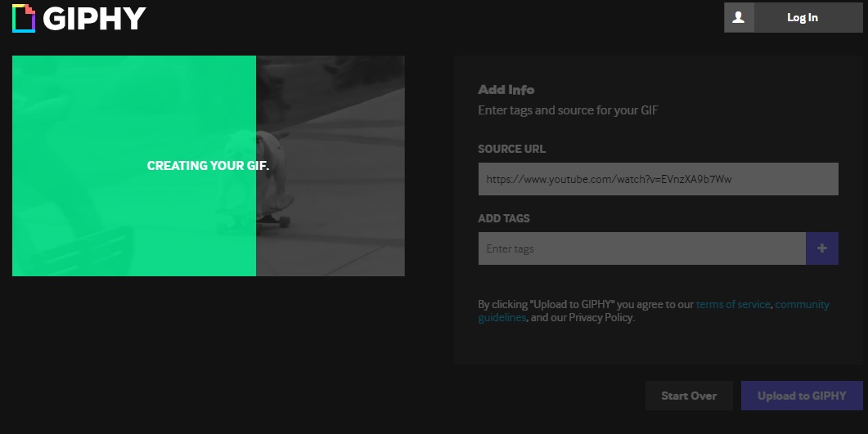This screenshot has height=434, width=868.
Task: Click the 'By clicking Upload to GIPHY' text
Action: click(x=586, y=304)
